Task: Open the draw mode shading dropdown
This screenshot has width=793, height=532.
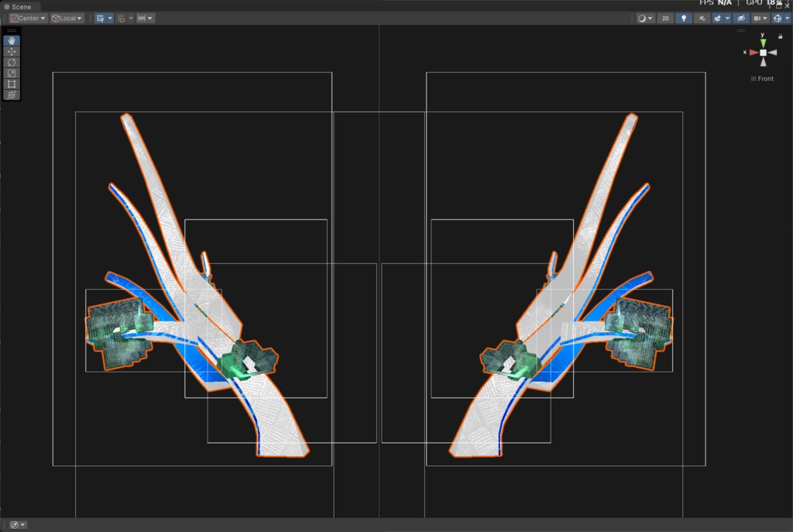Action: tap(645, 19)
